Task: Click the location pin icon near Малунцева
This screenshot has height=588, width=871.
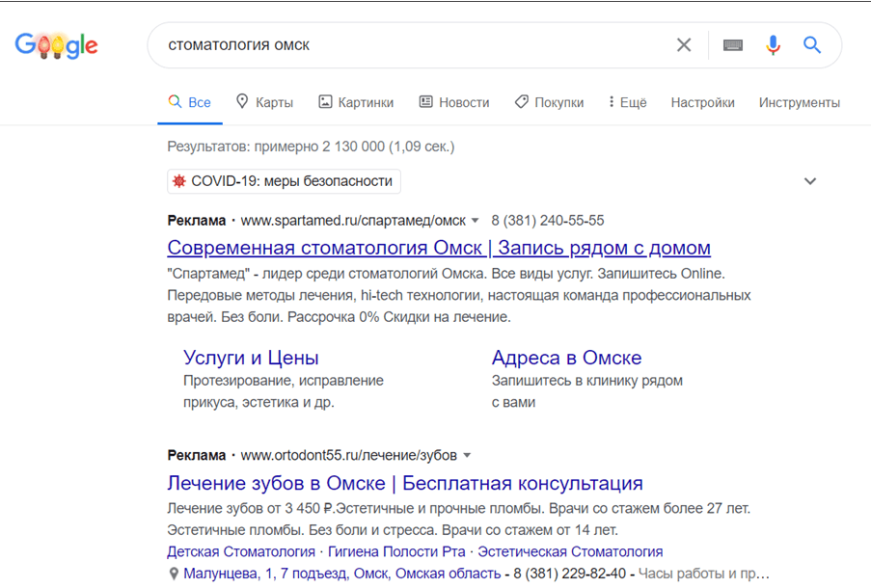Action: pos(174,574)
